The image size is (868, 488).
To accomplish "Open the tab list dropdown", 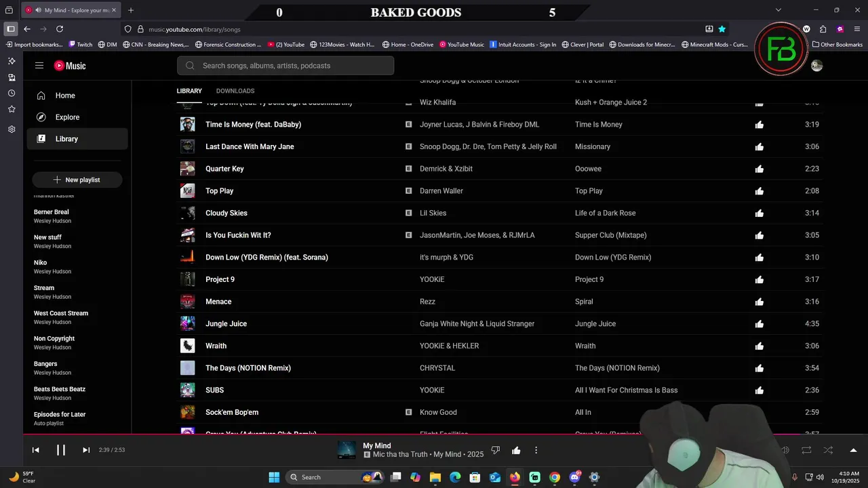I will point(778,10).
